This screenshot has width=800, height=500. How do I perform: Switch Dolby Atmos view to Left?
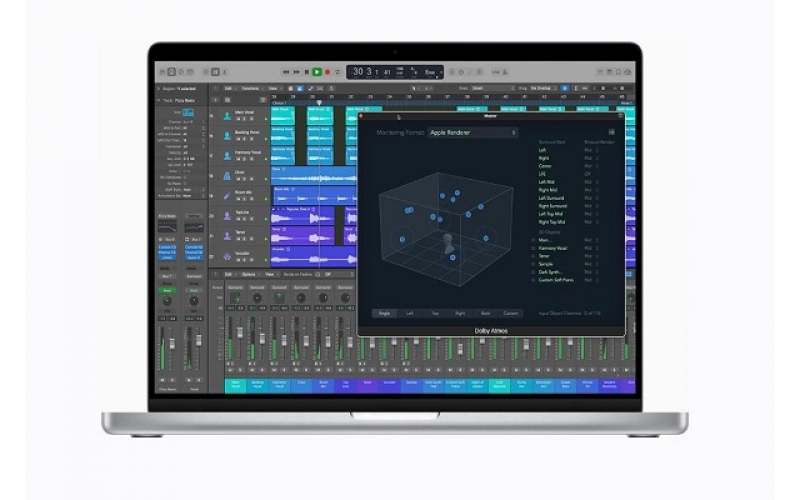(410, 313)
